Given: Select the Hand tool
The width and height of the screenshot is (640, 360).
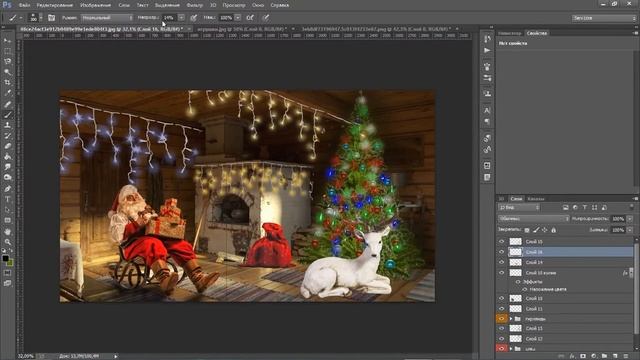Looking at the screenshot, I should (7, 231).
